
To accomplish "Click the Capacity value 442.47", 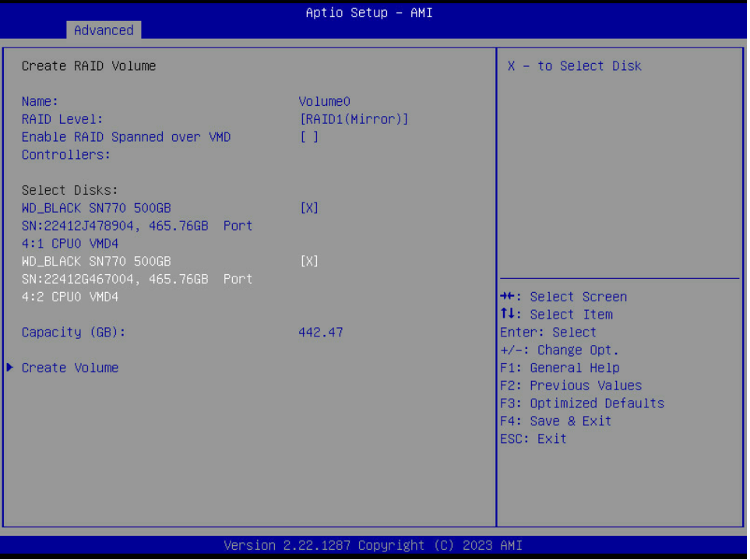I will [x=320, y=333].
